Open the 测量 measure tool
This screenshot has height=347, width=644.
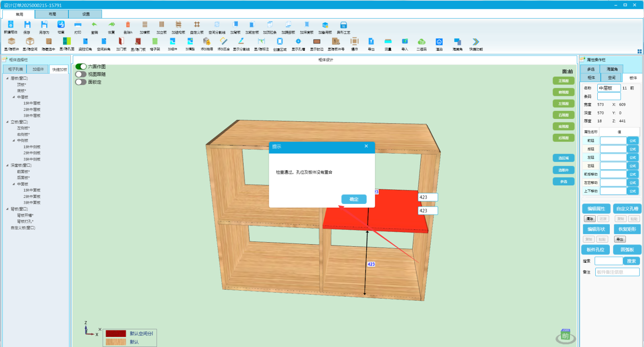pyautogui.click(x=388, y=42)
